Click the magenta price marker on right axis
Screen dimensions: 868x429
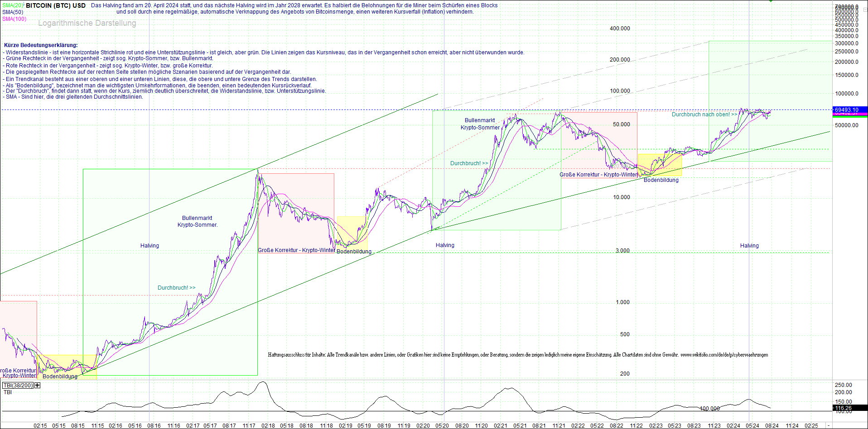point(850,114)
